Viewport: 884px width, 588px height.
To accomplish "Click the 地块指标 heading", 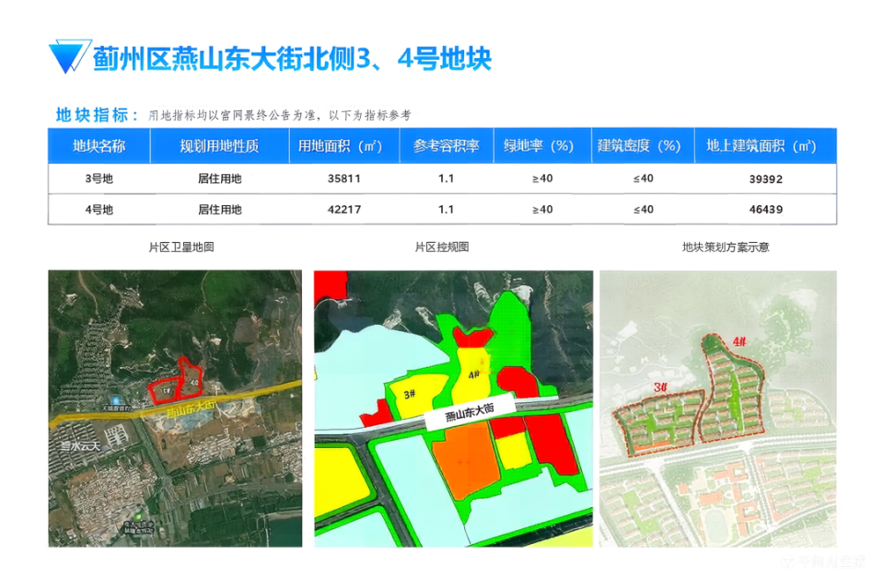I will 97,115.
